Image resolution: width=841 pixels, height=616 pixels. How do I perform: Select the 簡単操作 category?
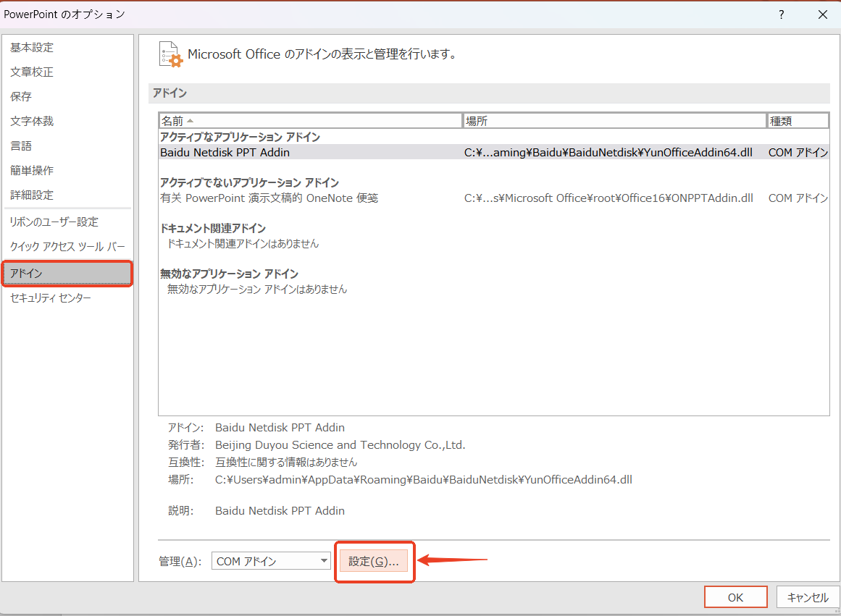point(32,171)
